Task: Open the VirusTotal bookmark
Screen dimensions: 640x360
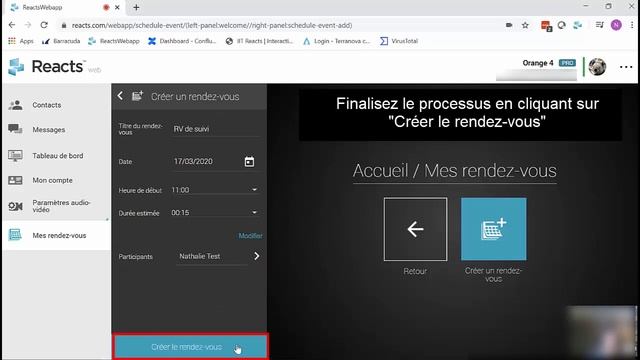Action: (x=399, y=41)
